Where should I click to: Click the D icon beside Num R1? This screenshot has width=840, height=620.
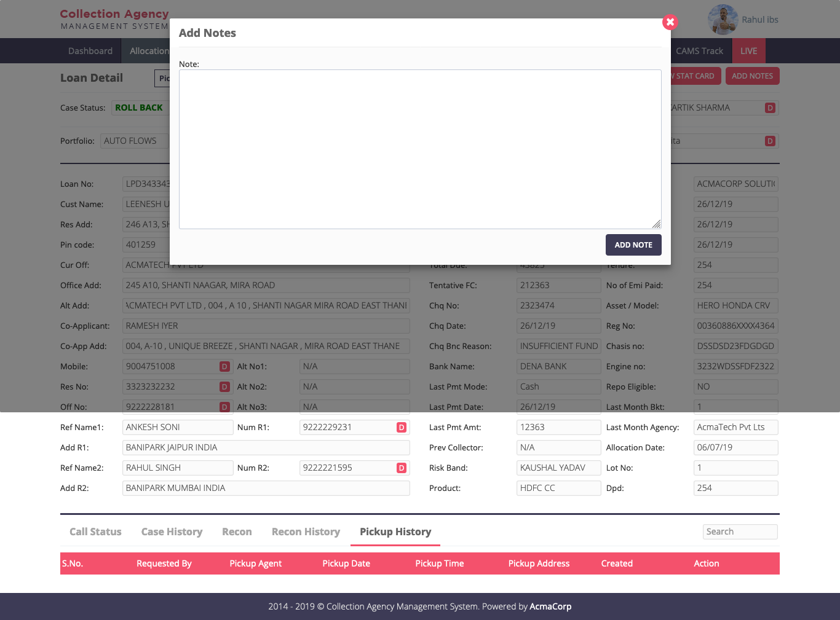[x=401, y=428]
